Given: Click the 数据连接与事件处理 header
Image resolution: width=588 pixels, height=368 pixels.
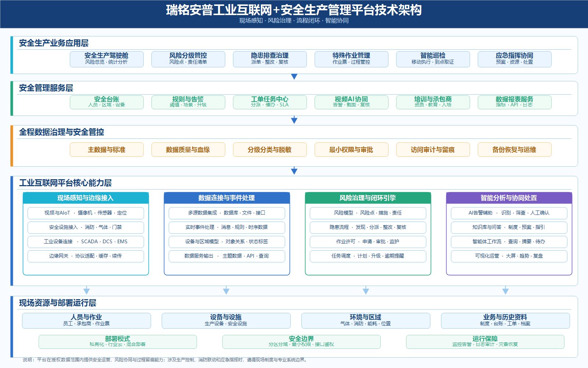Looking at the screenshot, I should (227, 198).
